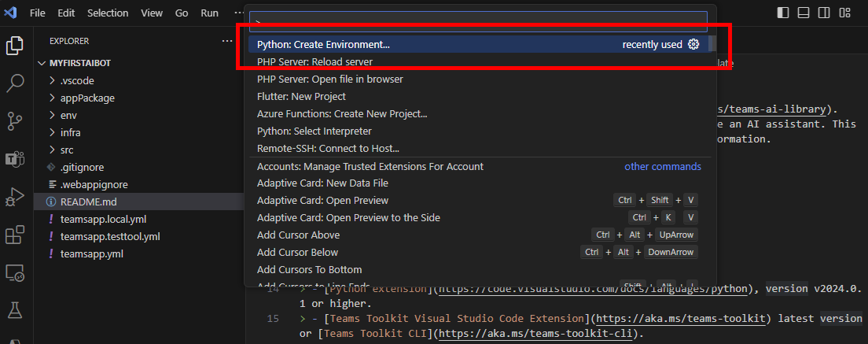Screen dimensions: 868x344
Task: Click the gear icon beside Create Environment
Action: [x=693, y=45]
